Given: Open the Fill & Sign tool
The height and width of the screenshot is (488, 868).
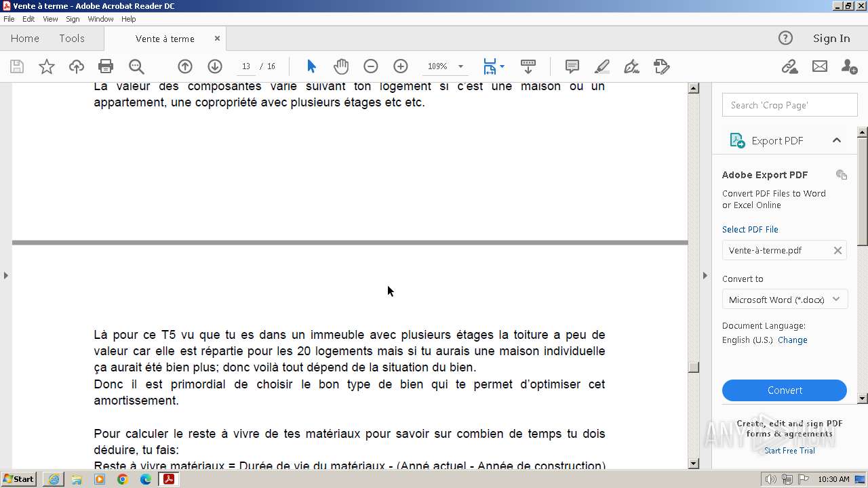Looking at the screenshot, I should coord(631,66).
